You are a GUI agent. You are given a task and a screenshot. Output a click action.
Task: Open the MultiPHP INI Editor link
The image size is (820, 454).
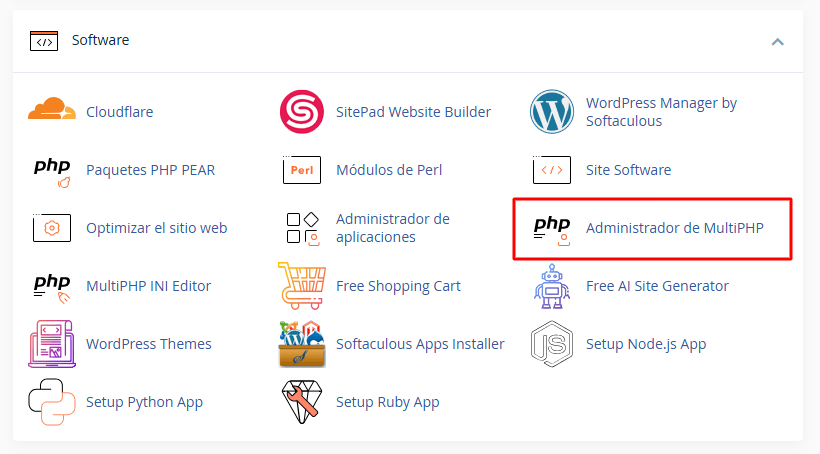148,286
